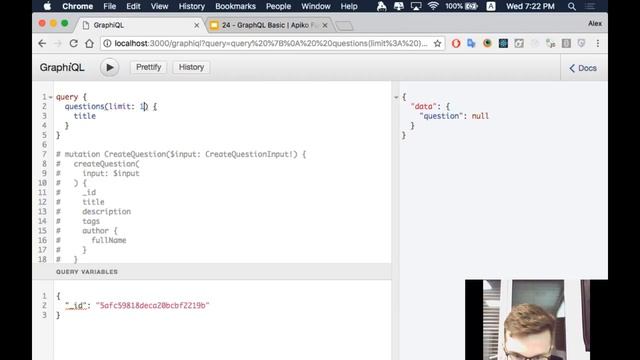Click the dark teal square extension icon

click(503, 43)
